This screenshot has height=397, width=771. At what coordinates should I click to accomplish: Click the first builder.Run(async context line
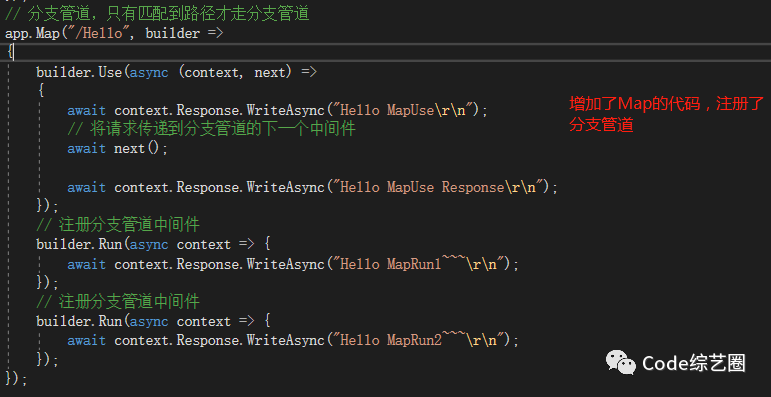153,244
